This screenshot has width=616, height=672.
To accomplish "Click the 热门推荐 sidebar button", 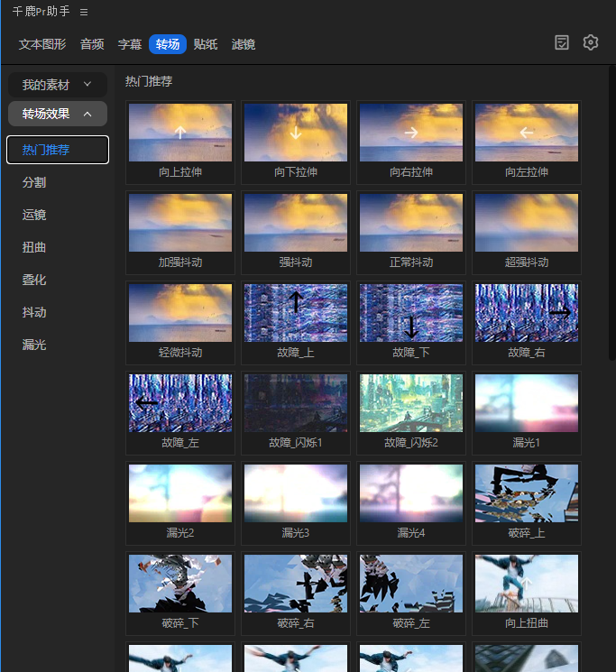I will (x=58, y=150).
